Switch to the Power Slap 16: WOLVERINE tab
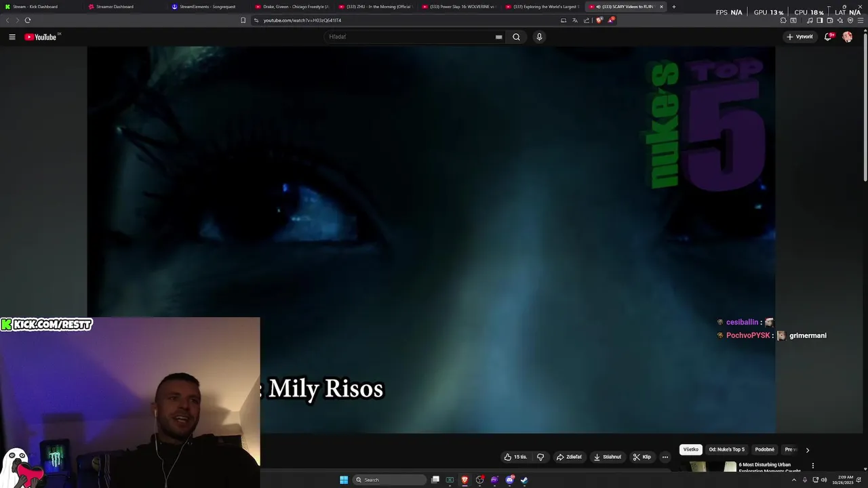The width and height of the screenshot is (868, 488). [x=459, y=7]
